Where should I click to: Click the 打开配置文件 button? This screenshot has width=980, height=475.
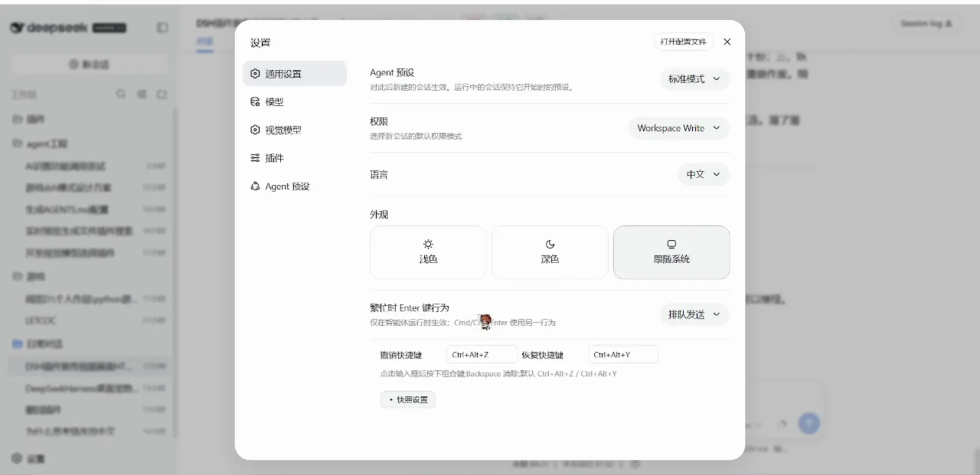pyautogui.click(x=683, y=42)
